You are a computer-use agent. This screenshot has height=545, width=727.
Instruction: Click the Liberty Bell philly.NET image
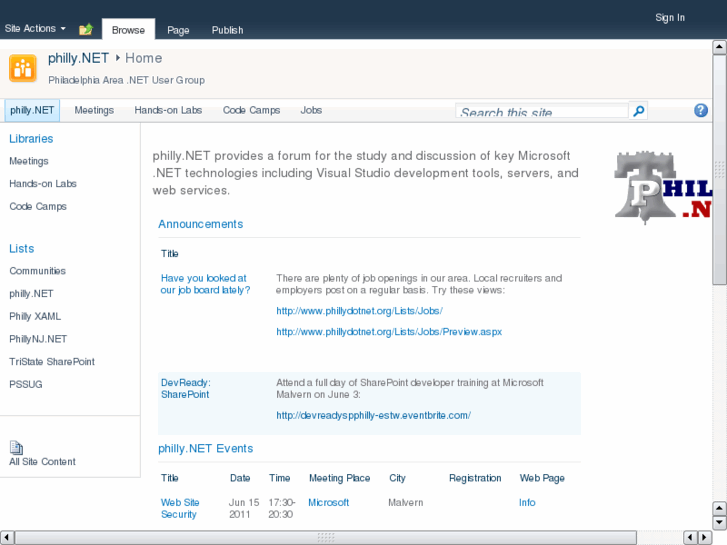point(662,186)
